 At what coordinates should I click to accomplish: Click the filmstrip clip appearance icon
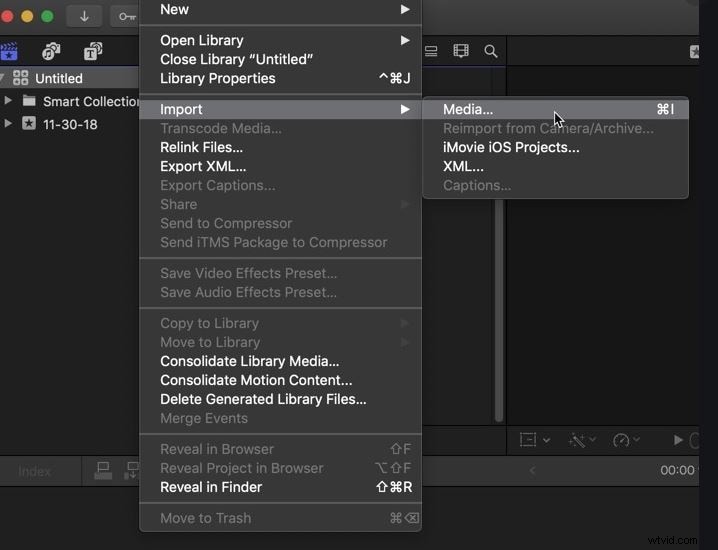[x=461, y=51]
